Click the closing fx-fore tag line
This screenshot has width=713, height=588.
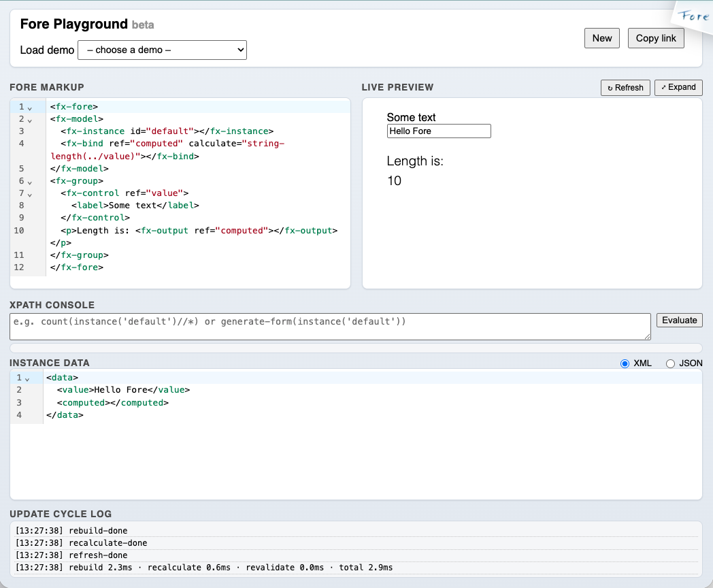(77, 267)
